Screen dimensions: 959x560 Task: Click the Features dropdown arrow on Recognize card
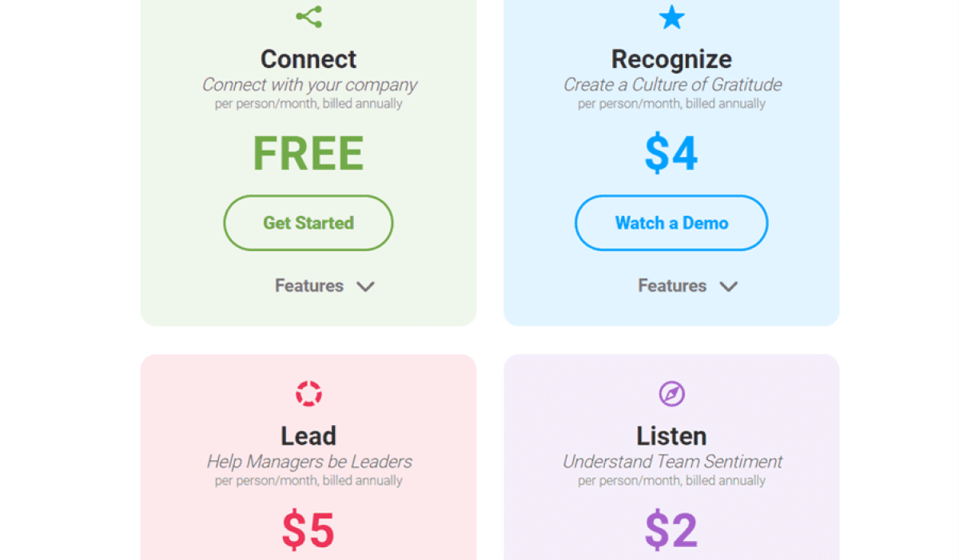coord(729,285)
